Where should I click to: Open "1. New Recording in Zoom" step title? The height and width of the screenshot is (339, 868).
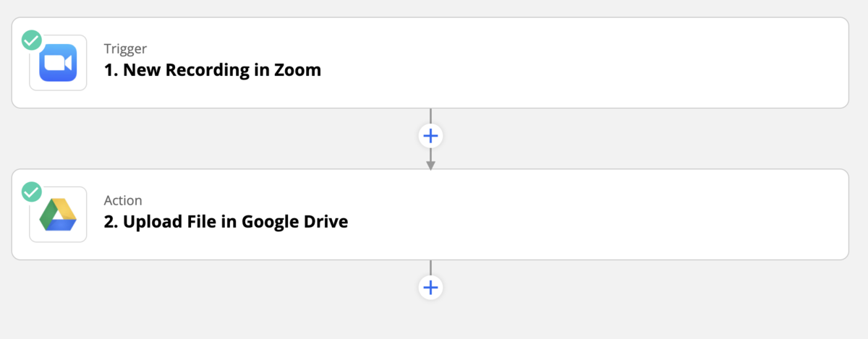click(x=212, y=71)
